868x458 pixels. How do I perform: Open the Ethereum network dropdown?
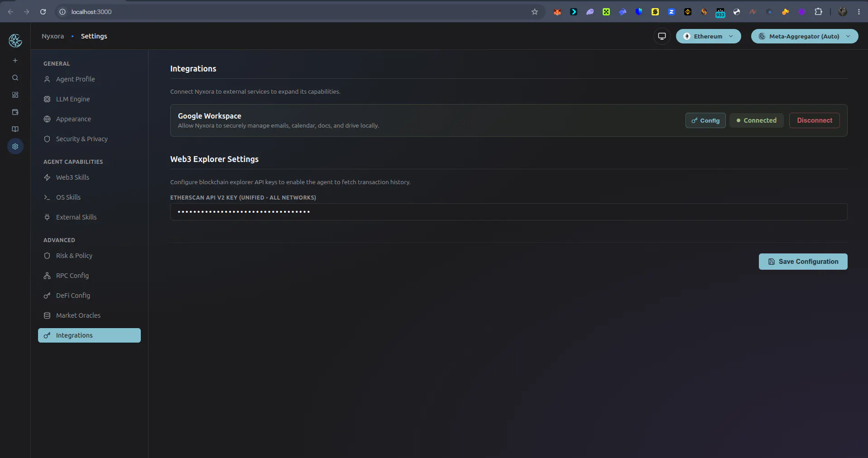(x=708, y=36)
